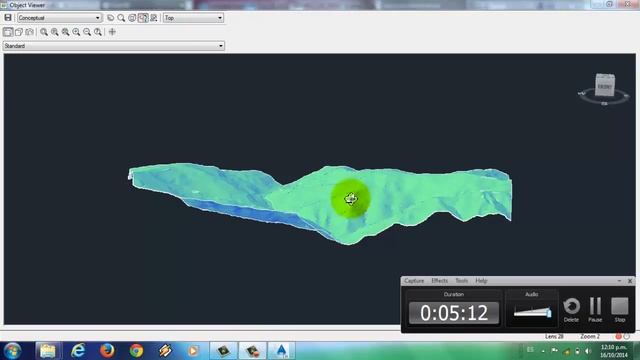Click the circular orbit icon in the top toolbar

[132, 18]
